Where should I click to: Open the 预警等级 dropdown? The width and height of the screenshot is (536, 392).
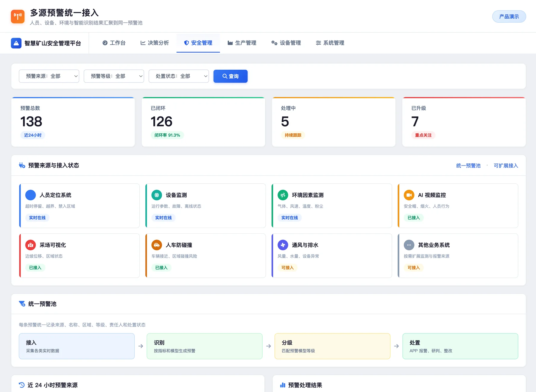(x=114, y=76)
